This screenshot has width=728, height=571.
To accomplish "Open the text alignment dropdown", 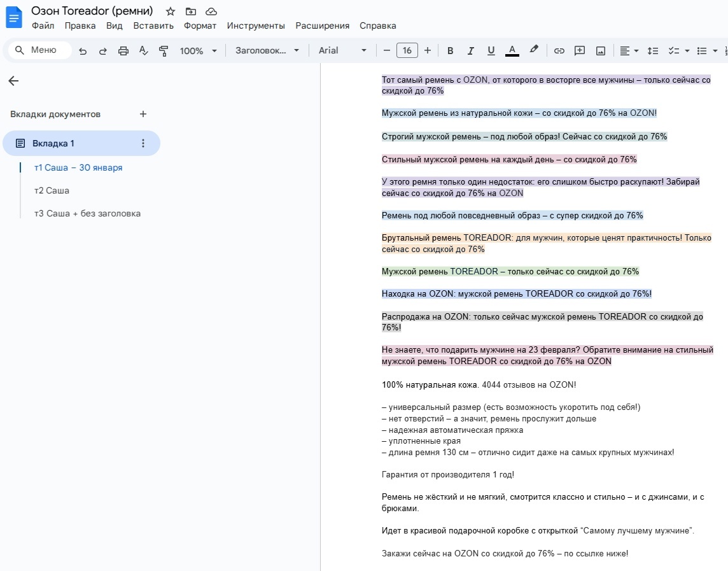I will pos(629,51).
